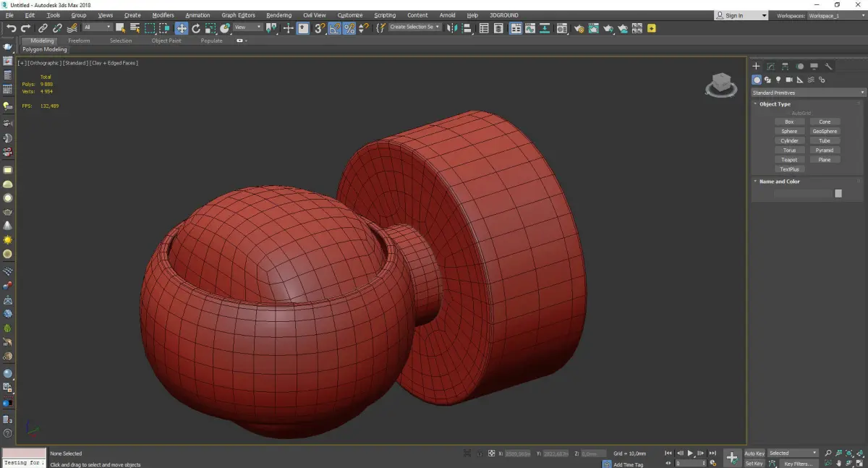
Task: Click the TextPlus button
Action: (789, 169)
